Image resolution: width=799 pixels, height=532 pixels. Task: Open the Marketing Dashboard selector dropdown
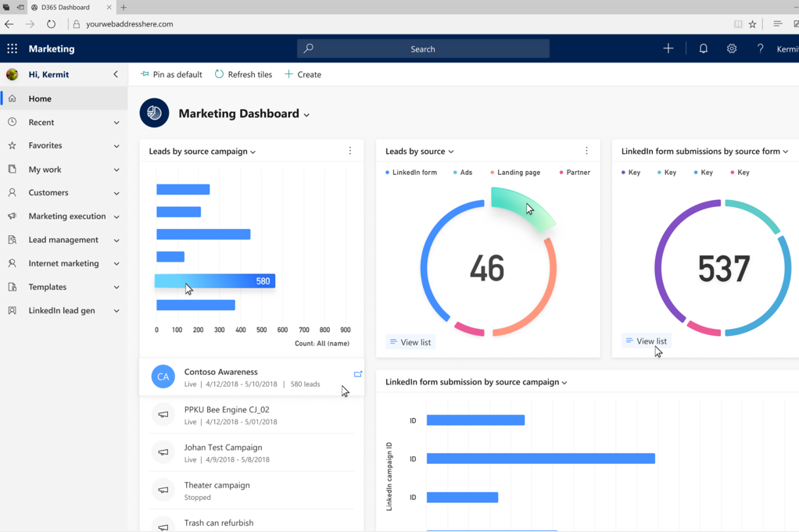pyautogui.click(x=306, y=115)
